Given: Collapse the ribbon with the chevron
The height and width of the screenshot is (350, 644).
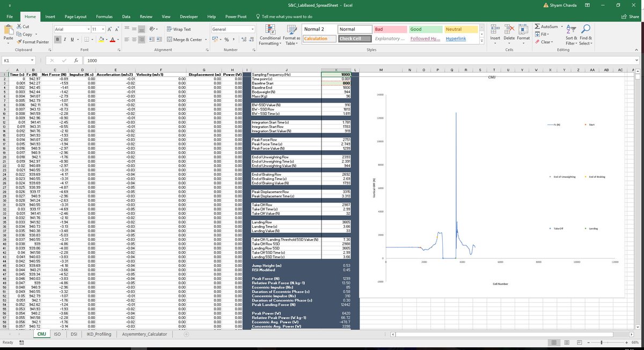Looking at the screenshot, I should pos(638,50).
